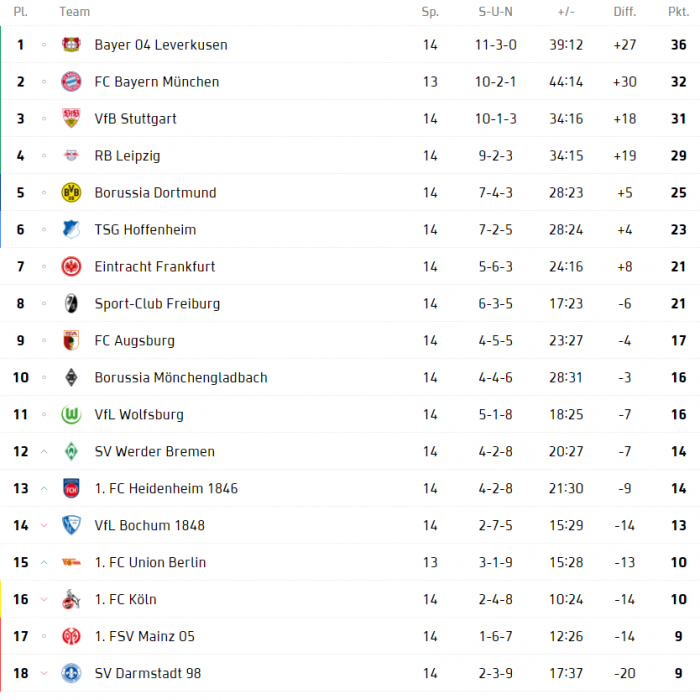Click the down trend arrow beside VfL Bochum
The height and width of the screenshot is (700, 700).
click(44, 525)
